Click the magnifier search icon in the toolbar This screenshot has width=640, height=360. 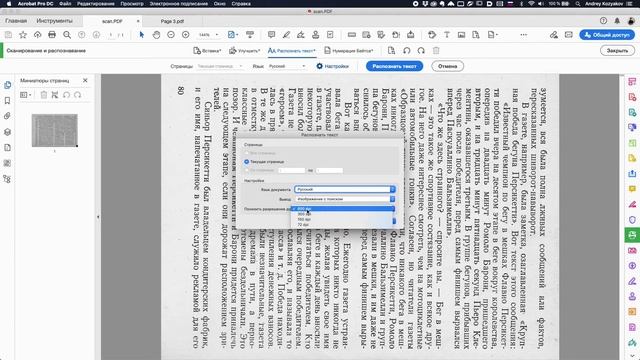pos(67,35)
